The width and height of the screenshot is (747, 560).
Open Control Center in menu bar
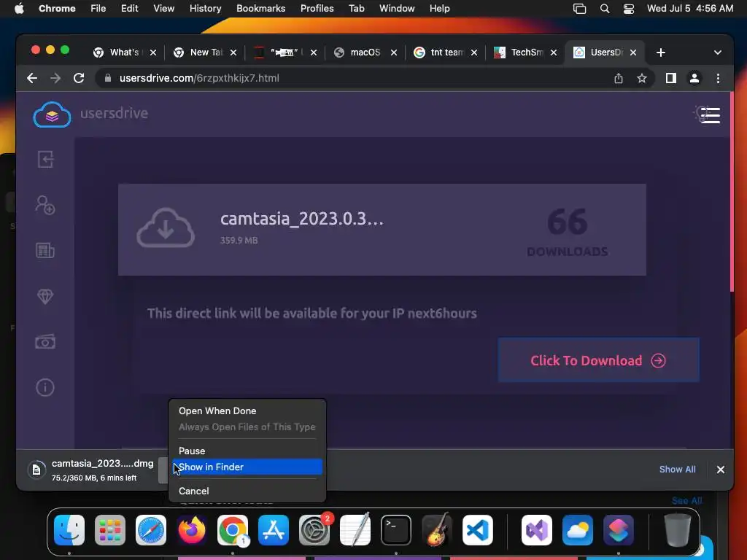point(629,9)
